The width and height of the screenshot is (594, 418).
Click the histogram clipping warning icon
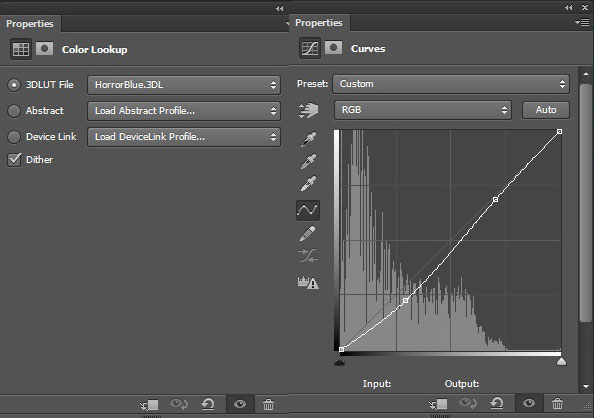(308, 282)
